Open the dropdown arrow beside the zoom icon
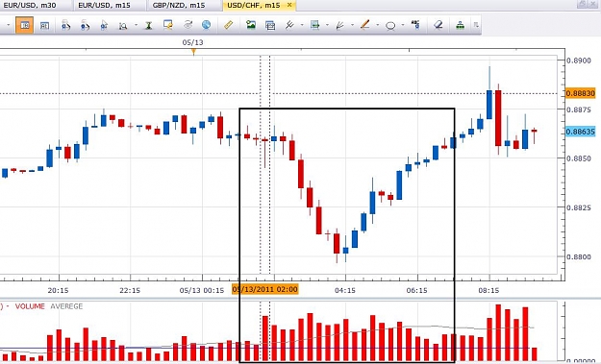The height and width of the screenshot is (364, 601). 137,26
